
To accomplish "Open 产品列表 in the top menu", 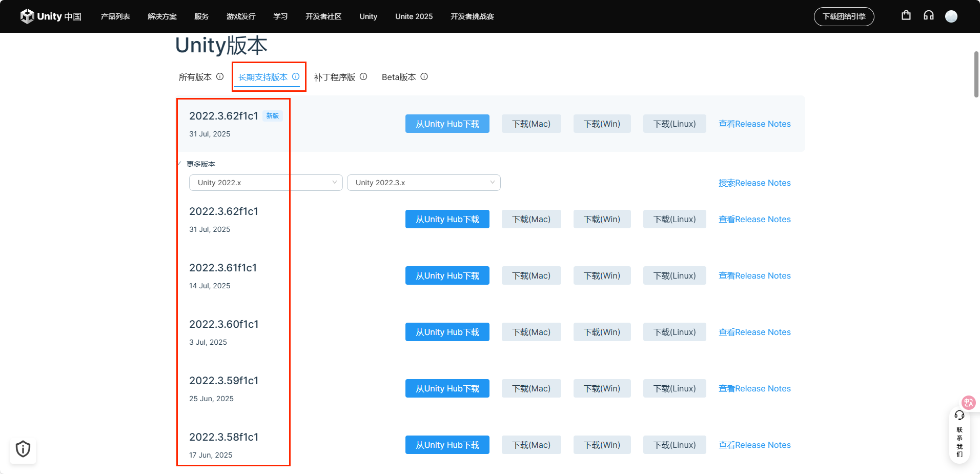I will [x=115, y=16].
